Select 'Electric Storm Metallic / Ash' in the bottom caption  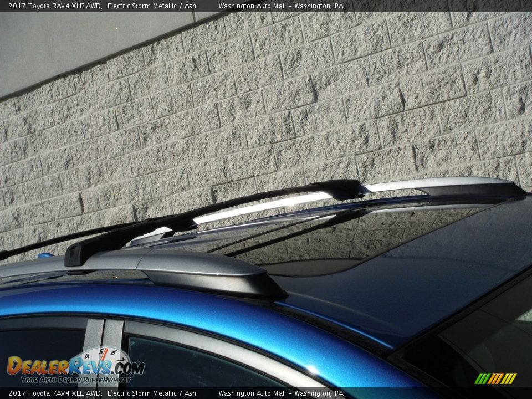151,393
